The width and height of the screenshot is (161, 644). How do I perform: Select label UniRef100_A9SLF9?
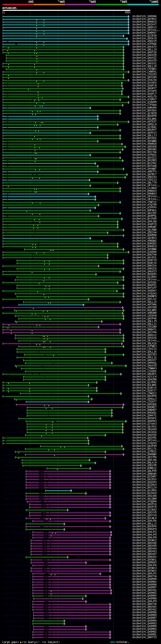point(144,97)
